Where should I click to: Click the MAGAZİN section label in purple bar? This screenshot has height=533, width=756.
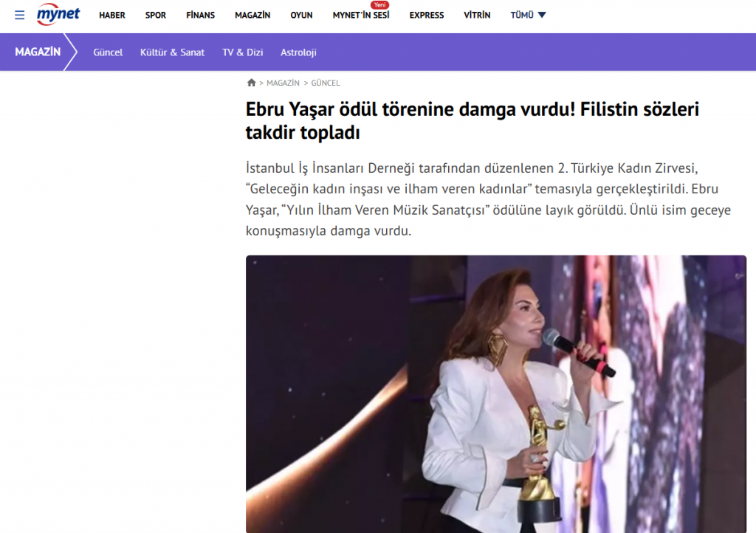[x=38, y=52]
